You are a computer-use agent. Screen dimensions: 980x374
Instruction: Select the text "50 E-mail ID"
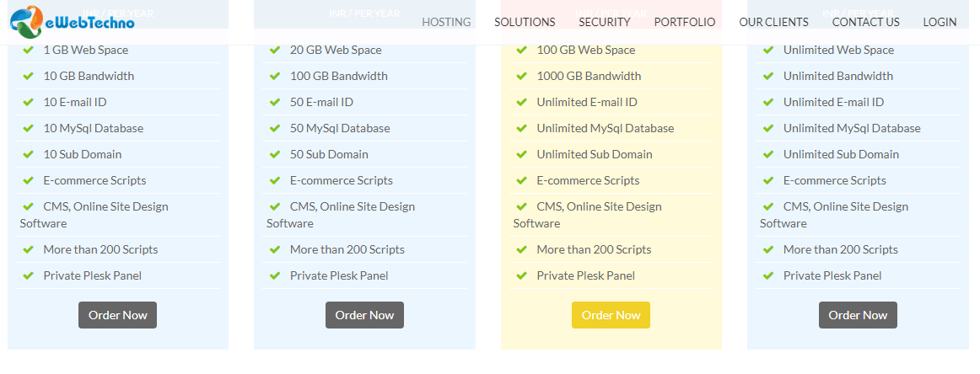322,103
